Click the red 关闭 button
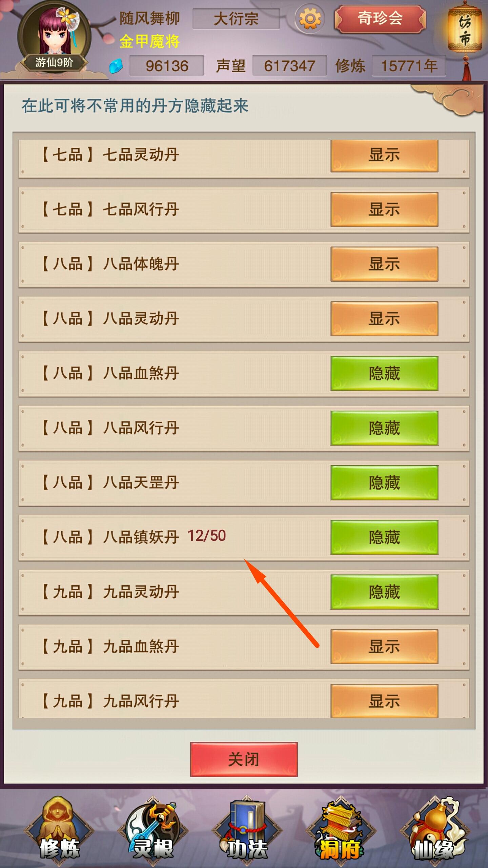 tap(244, 759)
